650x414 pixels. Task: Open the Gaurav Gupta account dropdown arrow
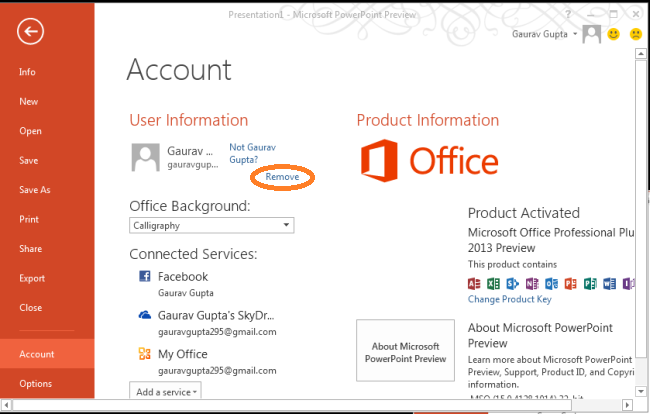coord(575,34)
